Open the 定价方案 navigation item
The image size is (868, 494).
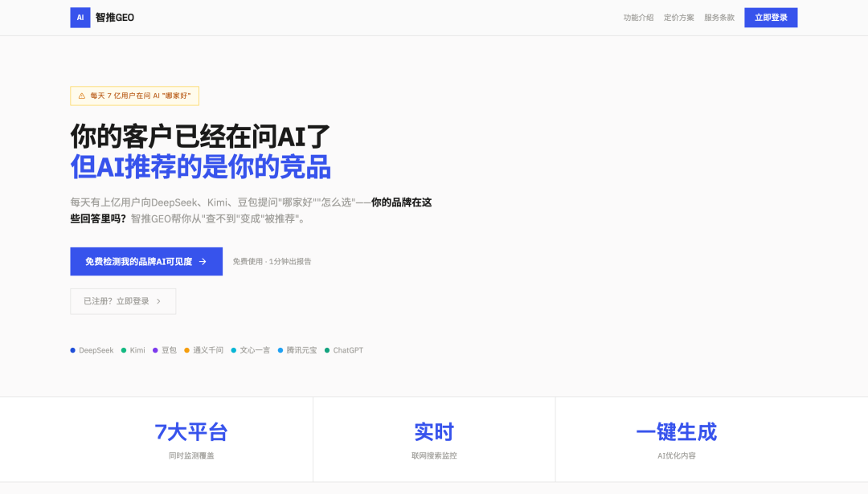[678, 18]
